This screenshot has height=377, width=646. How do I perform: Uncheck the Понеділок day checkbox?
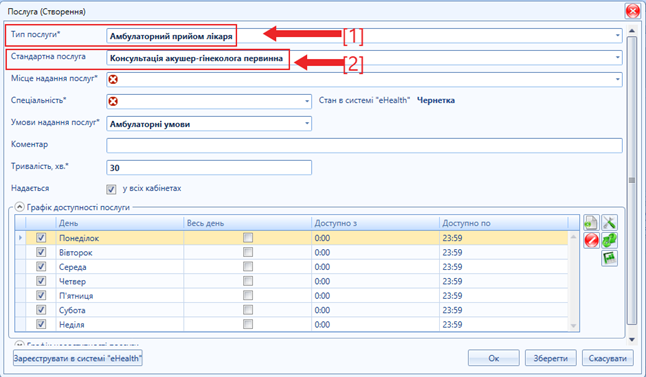click(x=41, y=238)
